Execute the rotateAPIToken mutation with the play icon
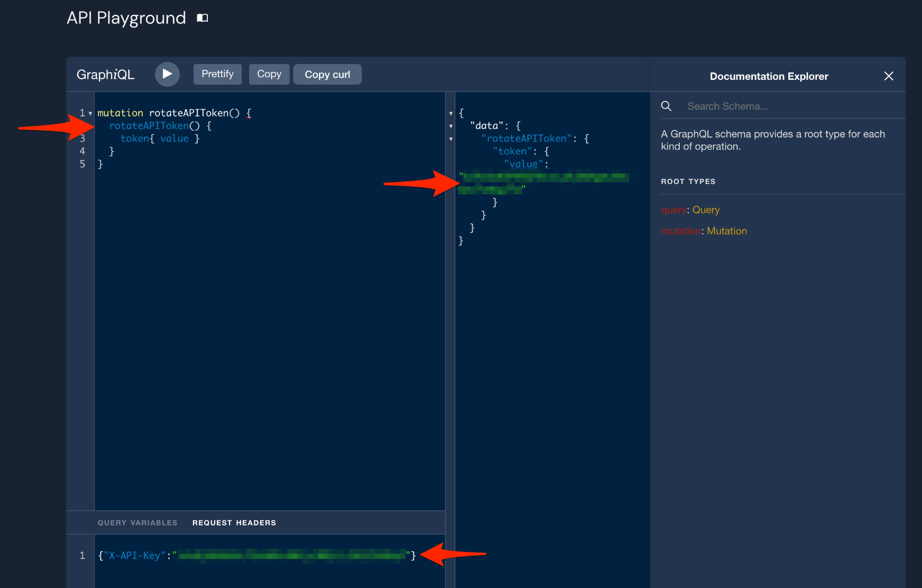Screen dimensions: 922x588 coord(167,74)
